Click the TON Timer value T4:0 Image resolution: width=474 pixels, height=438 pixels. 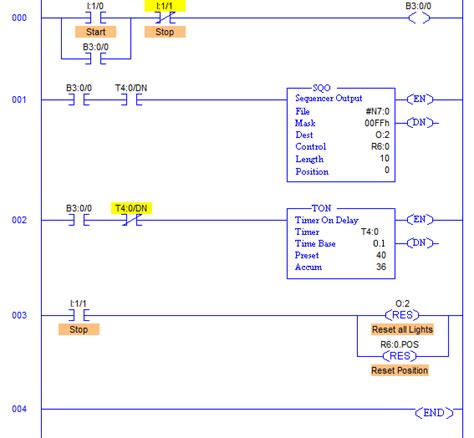click(370, 232)
